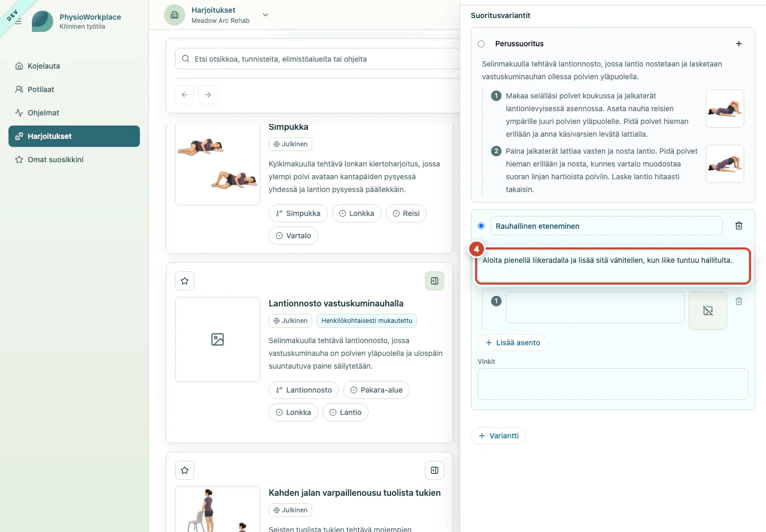The height and width of the screenshot is (532, 766).
Task: Toggle side panel for Lantionnosto vastuskuminauhalla
Action: (x=435, y=281)
